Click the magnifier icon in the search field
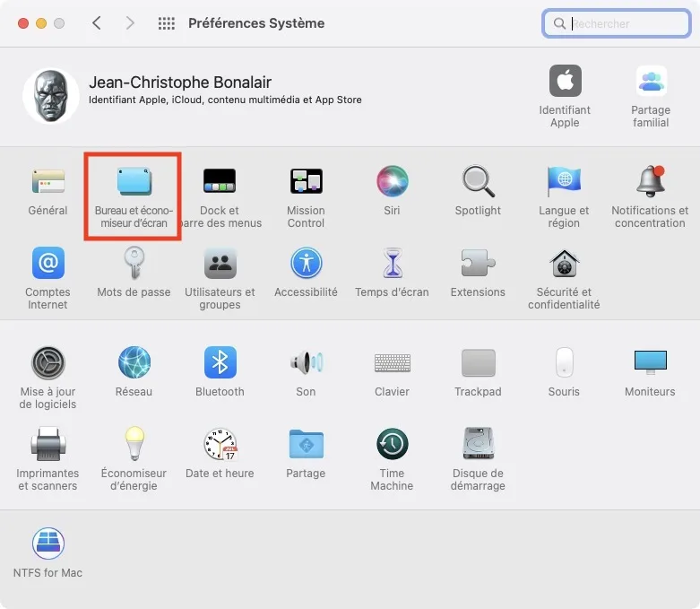Screen dimensions: 700x609 click(559, 23)
